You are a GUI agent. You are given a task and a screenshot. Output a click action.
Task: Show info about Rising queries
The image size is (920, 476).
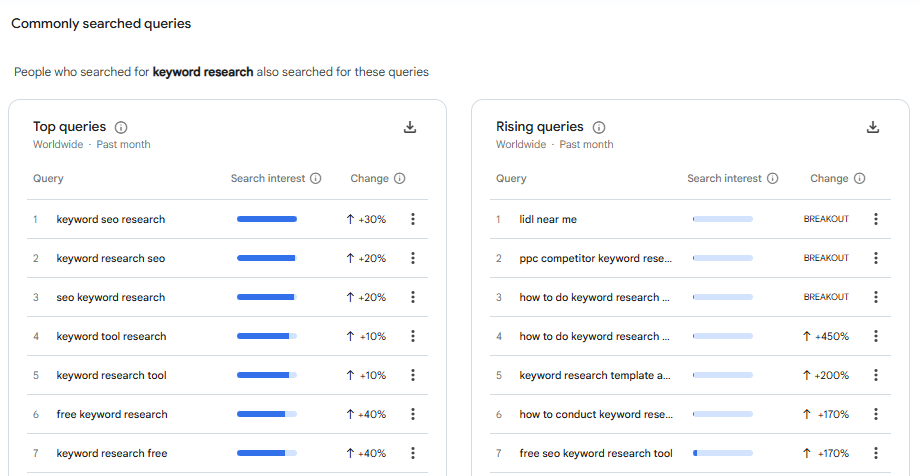[x=599, y=127]
